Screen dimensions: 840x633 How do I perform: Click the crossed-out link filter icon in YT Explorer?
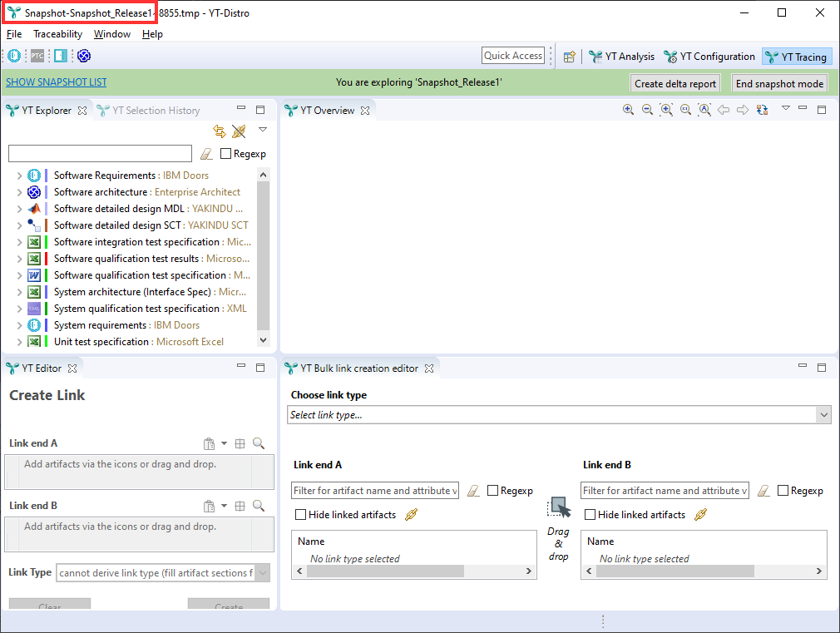239,131
